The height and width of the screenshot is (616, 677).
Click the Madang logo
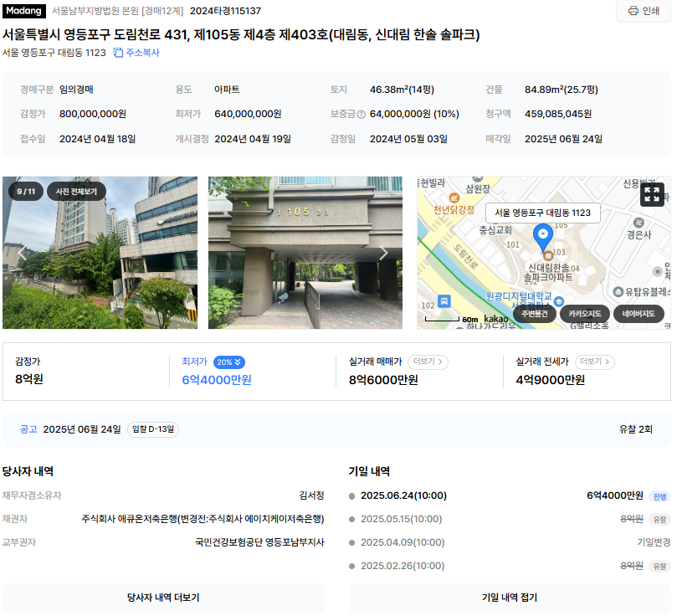23,11
